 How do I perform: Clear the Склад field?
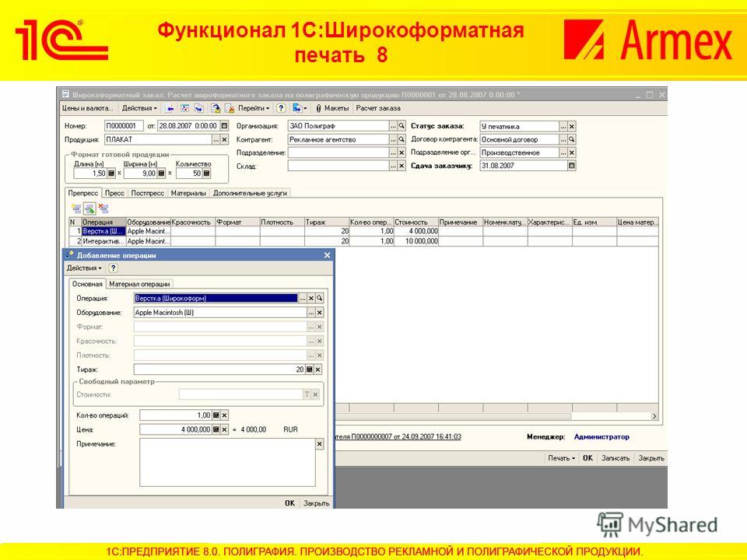(402, 166)
